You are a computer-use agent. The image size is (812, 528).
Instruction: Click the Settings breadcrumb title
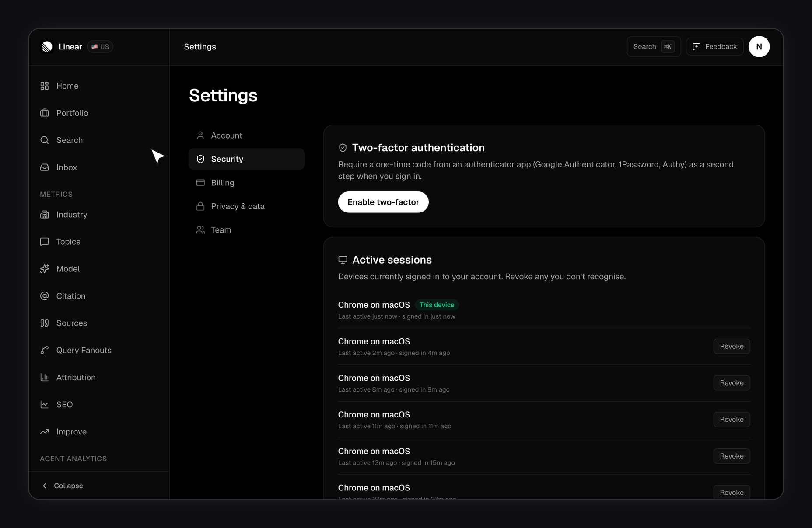click(x=200, y=47)
